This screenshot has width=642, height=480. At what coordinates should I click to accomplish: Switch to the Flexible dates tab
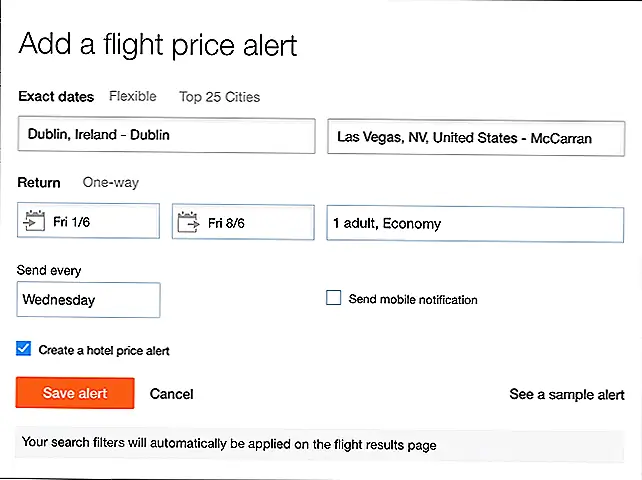coord(133,96)
